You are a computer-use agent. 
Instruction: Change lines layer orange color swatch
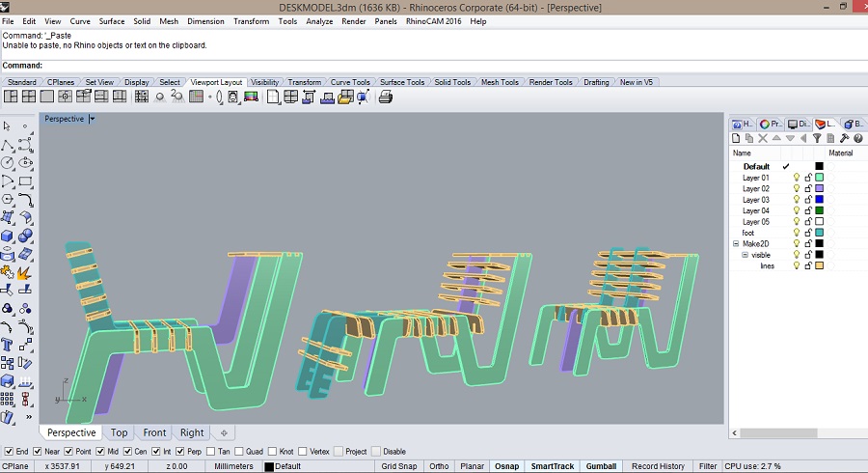pos(819,265)
